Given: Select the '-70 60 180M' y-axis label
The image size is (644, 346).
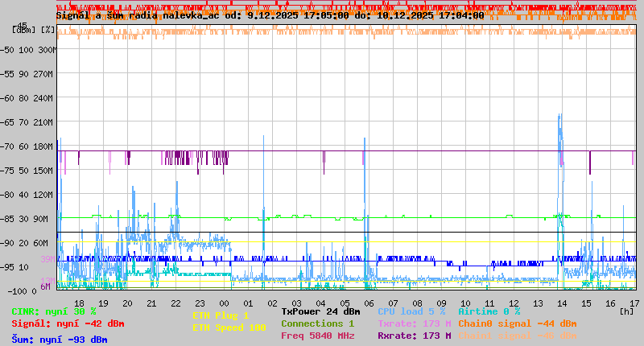Looking at the screenshot, I should click(27, 146).
